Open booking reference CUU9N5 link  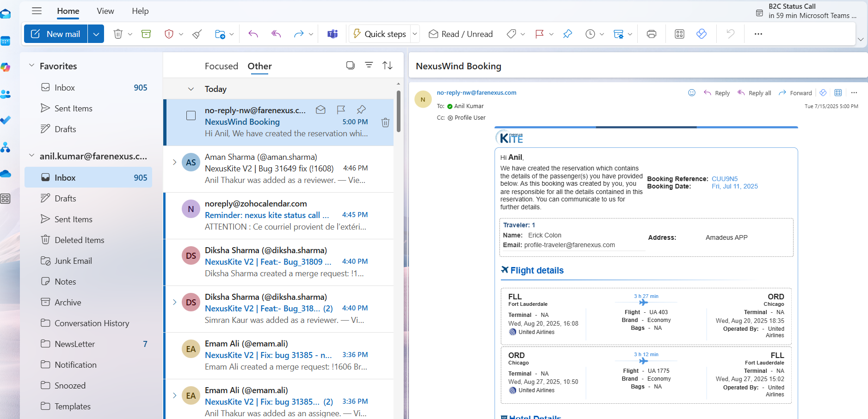[x=725, y=179]
